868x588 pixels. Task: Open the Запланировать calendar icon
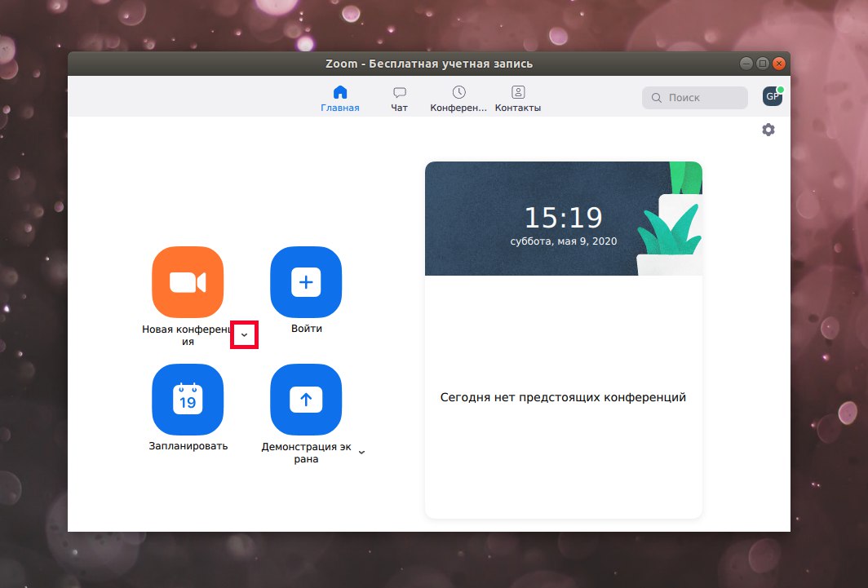pyautogui.click(x=188, y=400)
